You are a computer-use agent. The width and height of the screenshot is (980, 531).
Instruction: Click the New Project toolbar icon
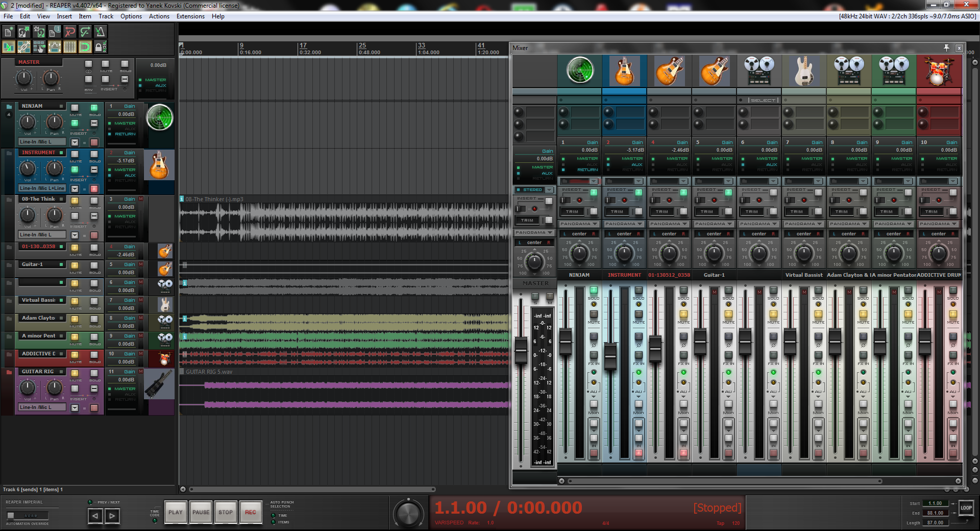point(9,32)
